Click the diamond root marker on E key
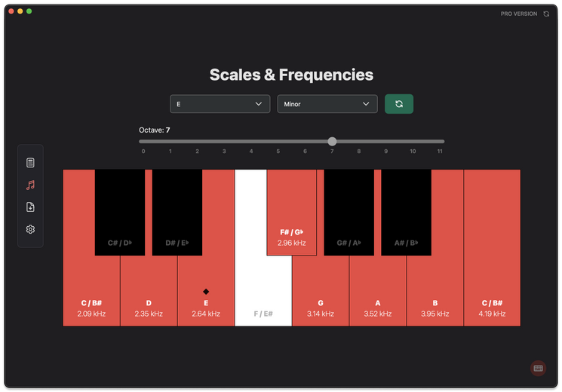The width and height of the screenshot is (562, 392). [206, 291]
